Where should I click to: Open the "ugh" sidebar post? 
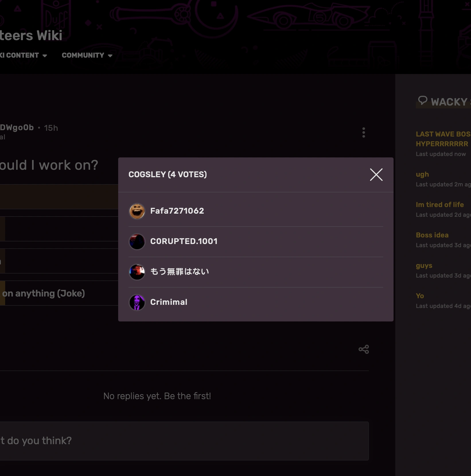point(422,174)
